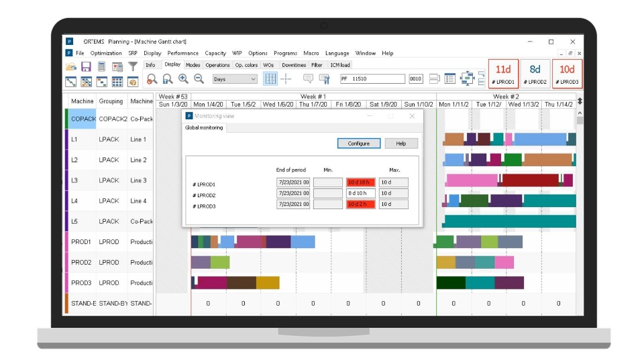Screen dimensions: 644x362
Task: Click the red 10 d 18 h value
Action: click(x=361, y=182)
